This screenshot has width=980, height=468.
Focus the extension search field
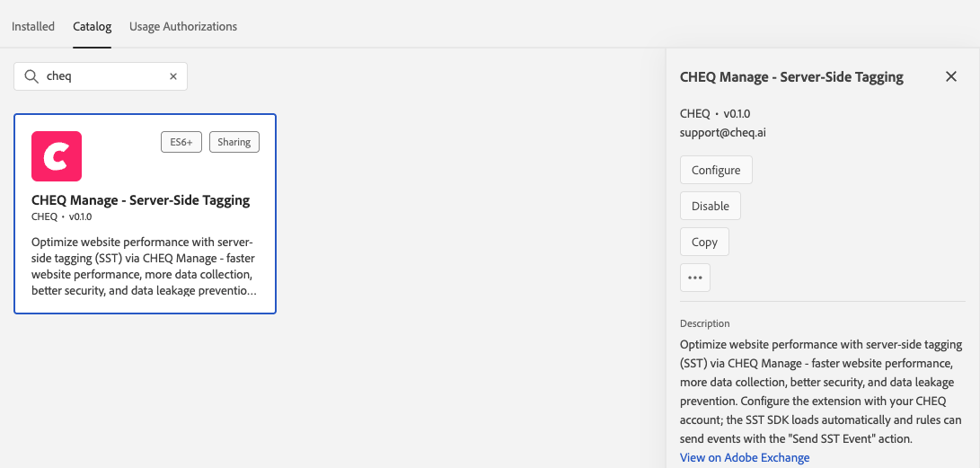click(x=101, y=76)
